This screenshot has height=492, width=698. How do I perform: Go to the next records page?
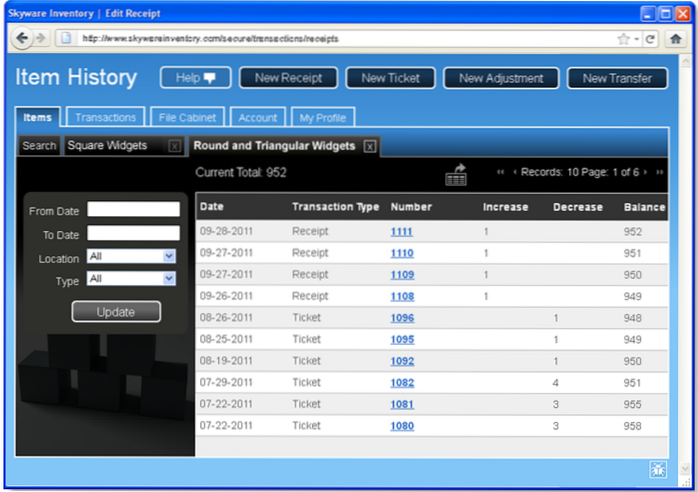point(646,172)
